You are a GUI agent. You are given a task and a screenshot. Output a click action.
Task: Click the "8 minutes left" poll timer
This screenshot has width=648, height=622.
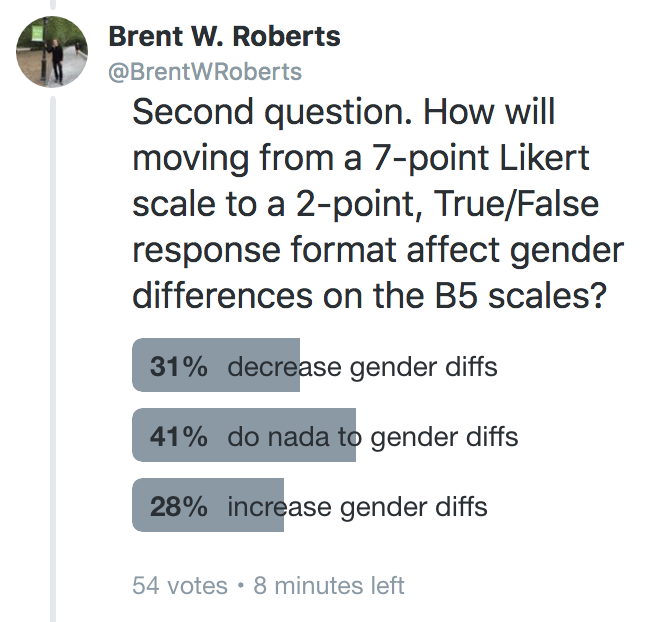[x=329, y=585]
